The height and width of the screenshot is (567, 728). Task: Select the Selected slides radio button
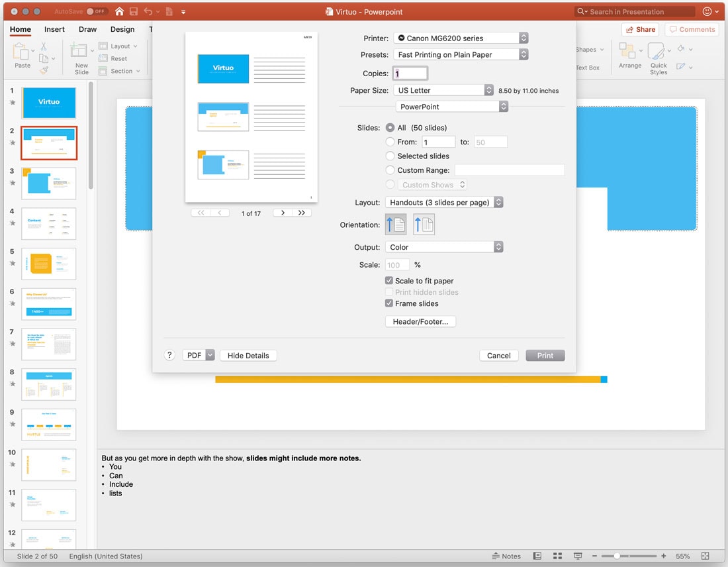click(390, 156)
